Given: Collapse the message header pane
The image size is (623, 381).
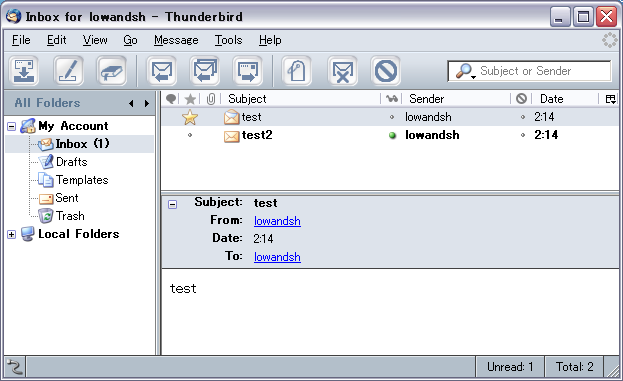Looking at the screenshot, I should [172, 205].
